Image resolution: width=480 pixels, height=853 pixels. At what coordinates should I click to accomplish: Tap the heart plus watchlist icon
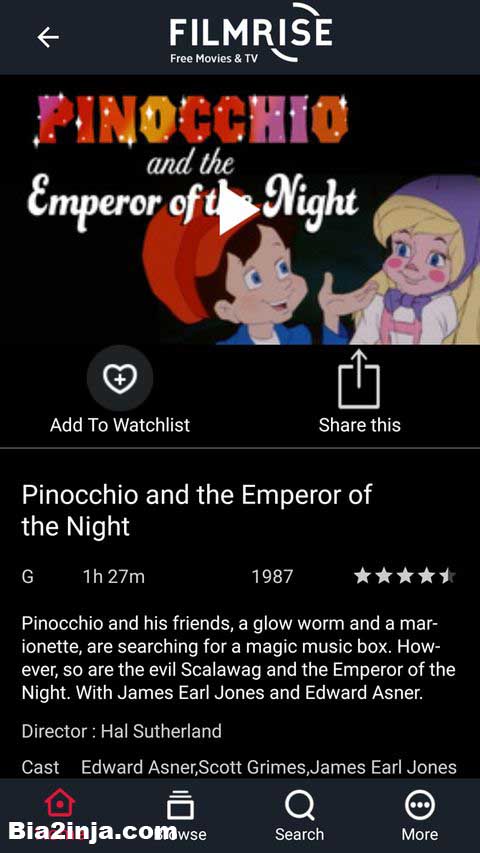(120, 378)
